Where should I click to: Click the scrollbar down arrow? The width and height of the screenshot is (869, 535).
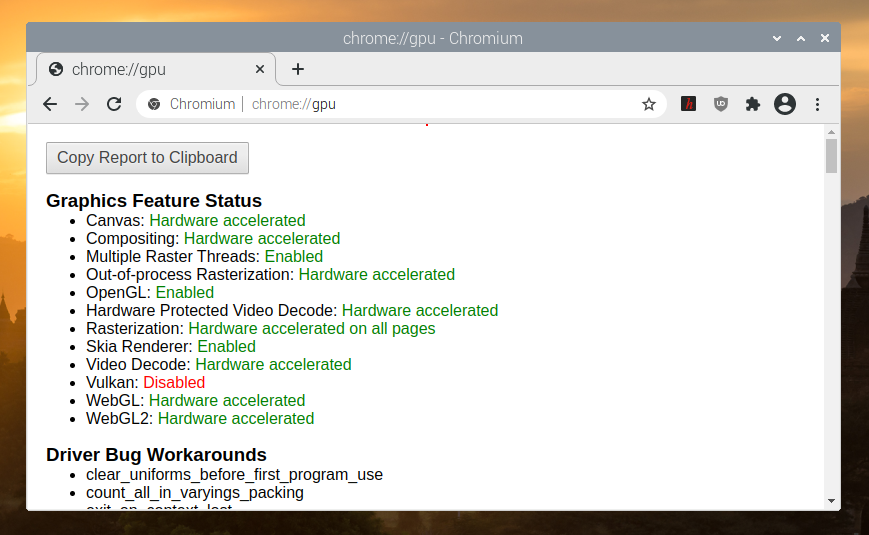pyautogui.click(x=831, y=501)
